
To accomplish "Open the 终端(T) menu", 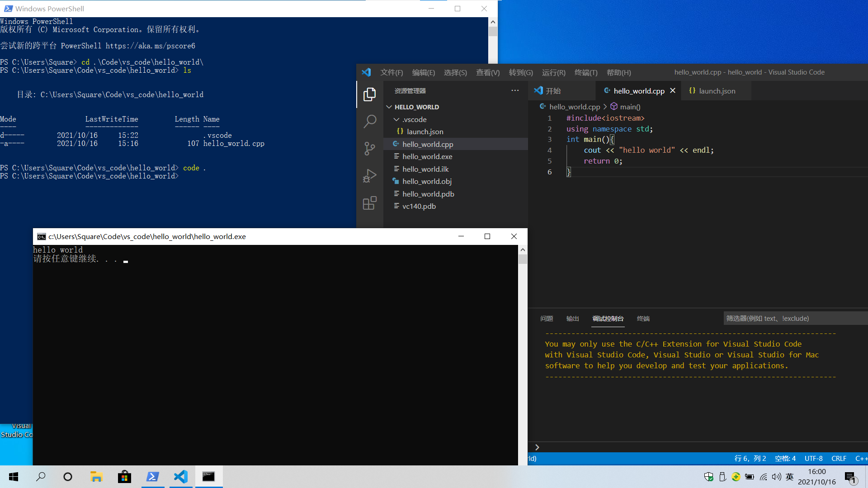I will tap(586, 72).
